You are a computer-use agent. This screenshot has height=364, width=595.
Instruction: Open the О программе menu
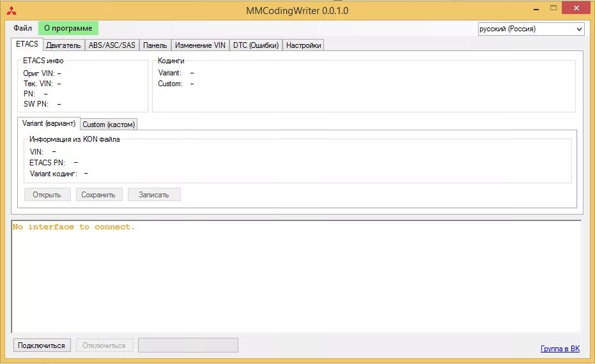point(68,28)
